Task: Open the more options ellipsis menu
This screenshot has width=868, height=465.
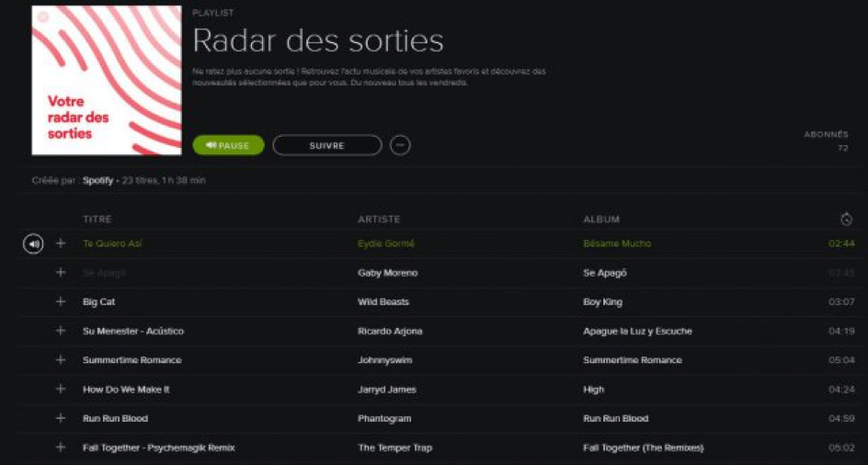Action: (400, 145)
